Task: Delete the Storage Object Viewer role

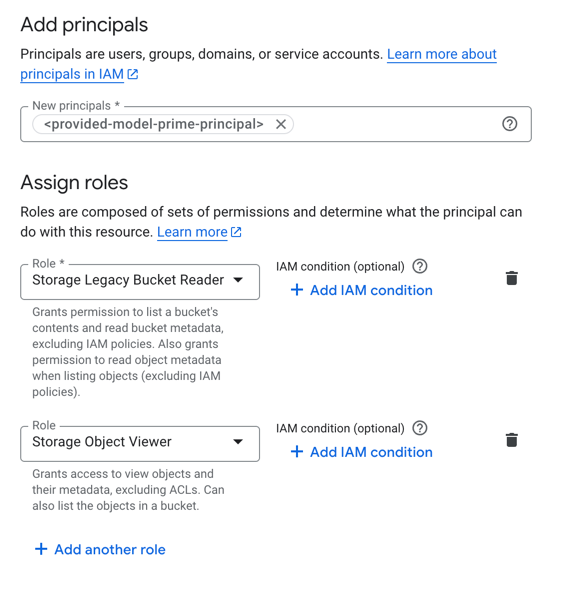Action: [x=511, y=440]
